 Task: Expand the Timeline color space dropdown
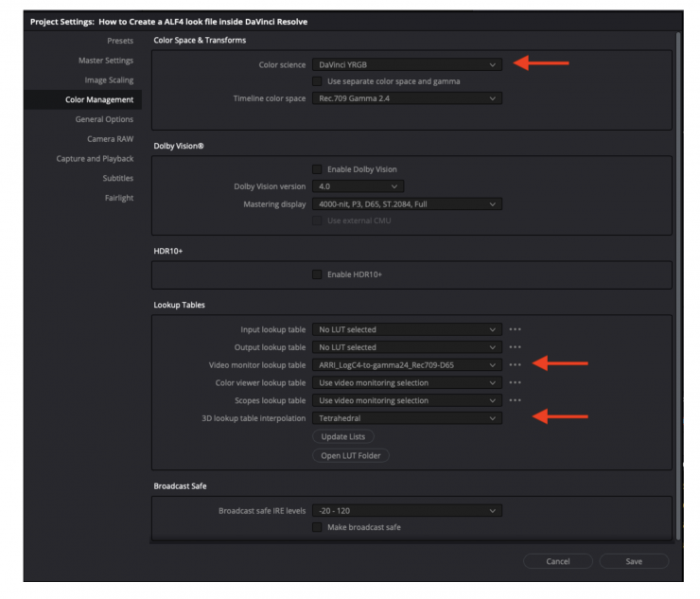pyautogui.click(x=407, y=98)
